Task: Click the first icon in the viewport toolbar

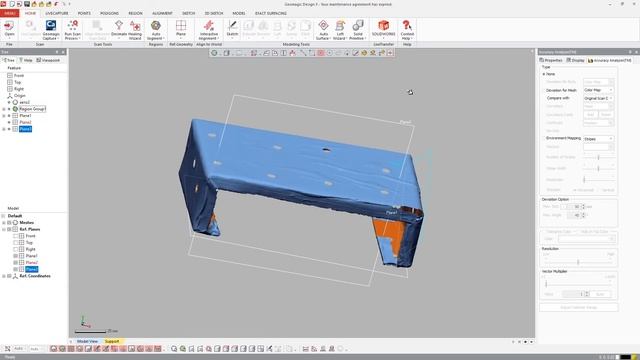Action: (x=214, y=53)
